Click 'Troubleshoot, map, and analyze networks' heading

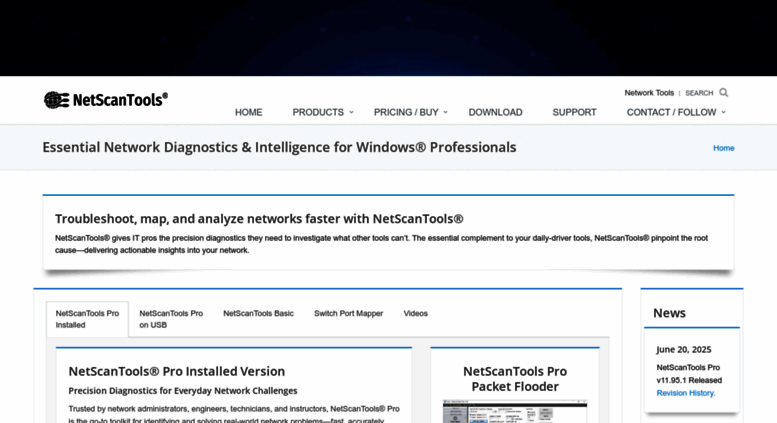(259, 219)
